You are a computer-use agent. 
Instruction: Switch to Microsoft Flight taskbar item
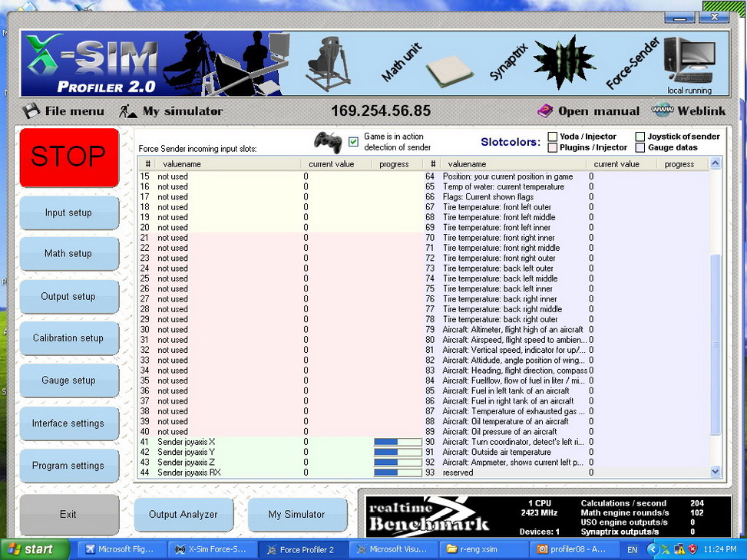(x=122, y=549)
